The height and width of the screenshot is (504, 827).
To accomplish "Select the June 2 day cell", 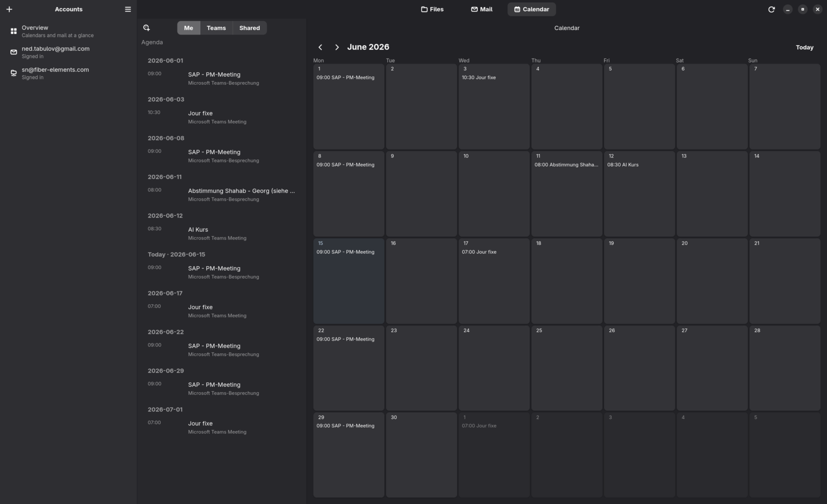I will pyautogui.click(x=421, y=106).
